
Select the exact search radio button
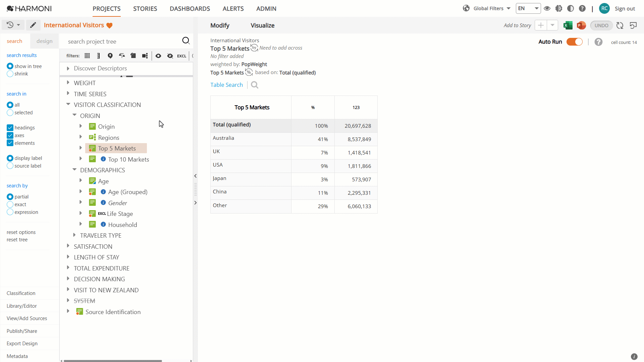pyautogui.click(x=10, y=204)
